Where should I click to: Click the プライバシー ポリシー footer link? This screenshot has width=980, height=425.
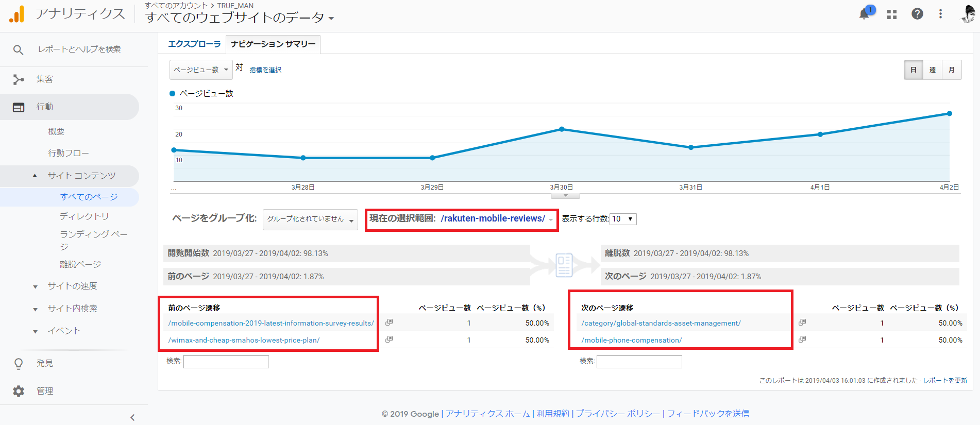tap(618, 414)
